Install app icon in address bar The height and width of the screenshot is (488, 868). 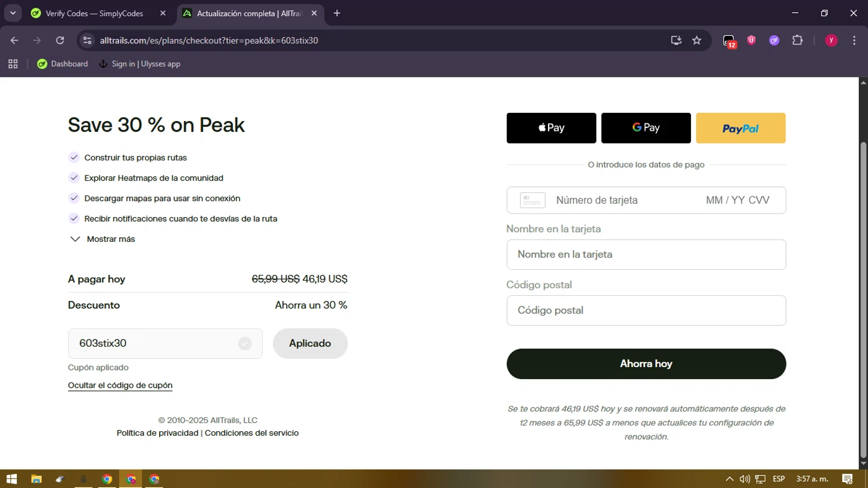pyautogui.click(x=676, y=41)
